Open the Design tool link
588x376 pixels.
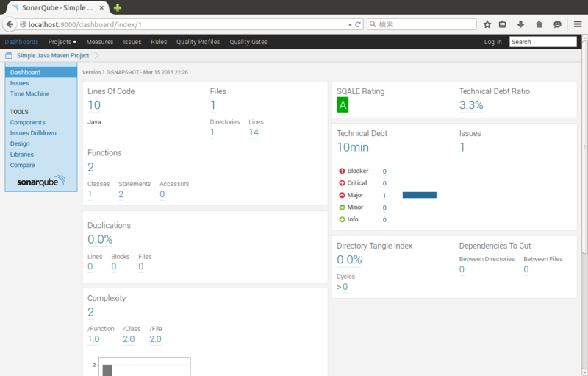point(20,143)
